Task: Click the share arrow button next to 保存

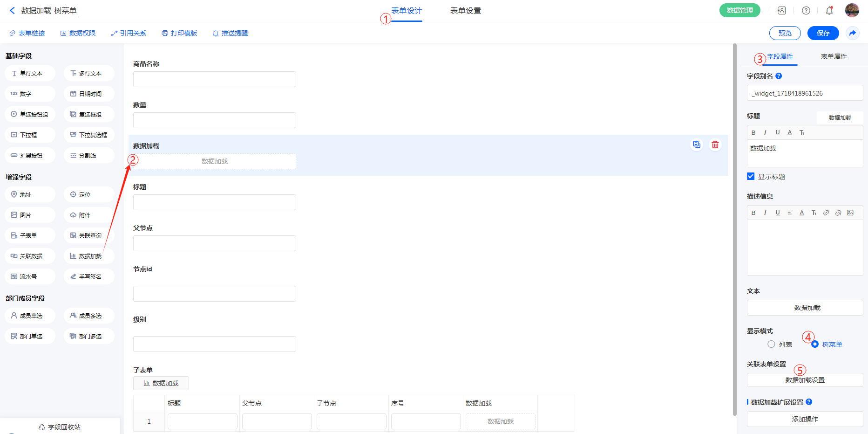Action: [852, 33]
